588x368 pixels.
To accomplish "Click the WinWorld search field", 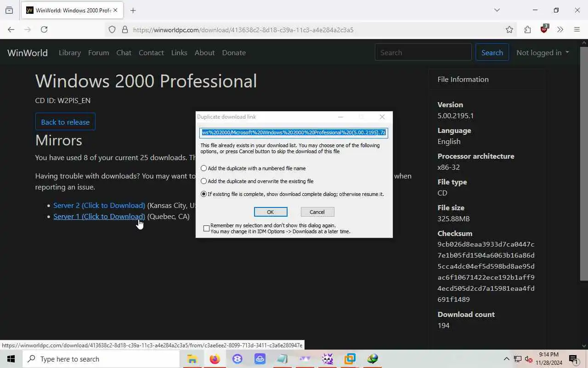I will [x=423, y=52].
